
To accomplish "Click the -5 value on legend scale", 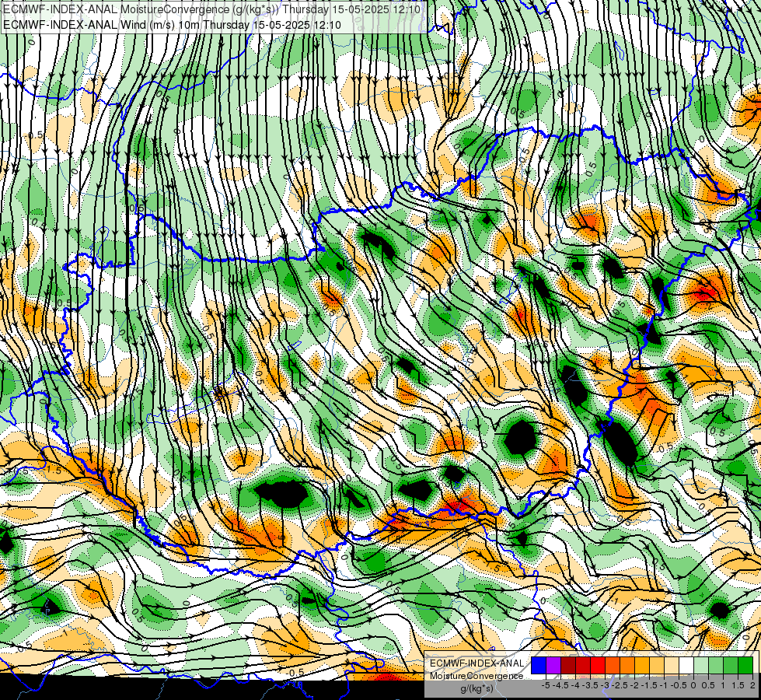I will (x=546, y=685).
